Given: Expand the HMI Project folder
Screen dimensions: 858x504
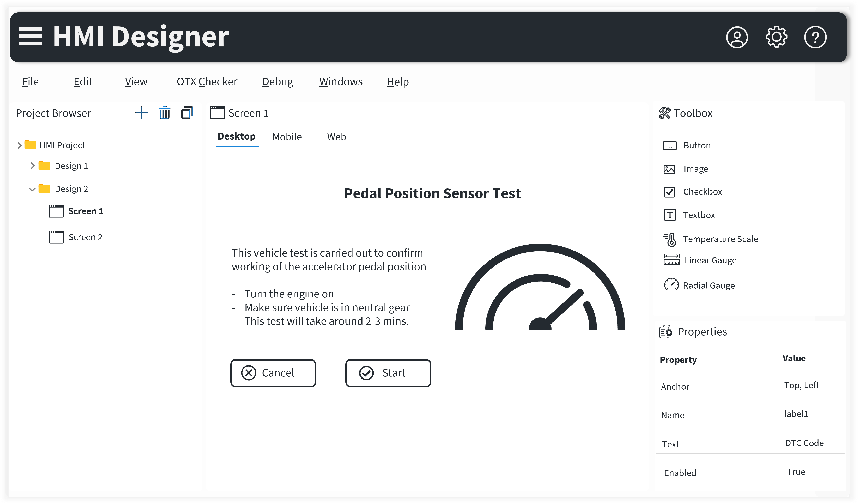Looking at the screenshot, I should (19, 145).
